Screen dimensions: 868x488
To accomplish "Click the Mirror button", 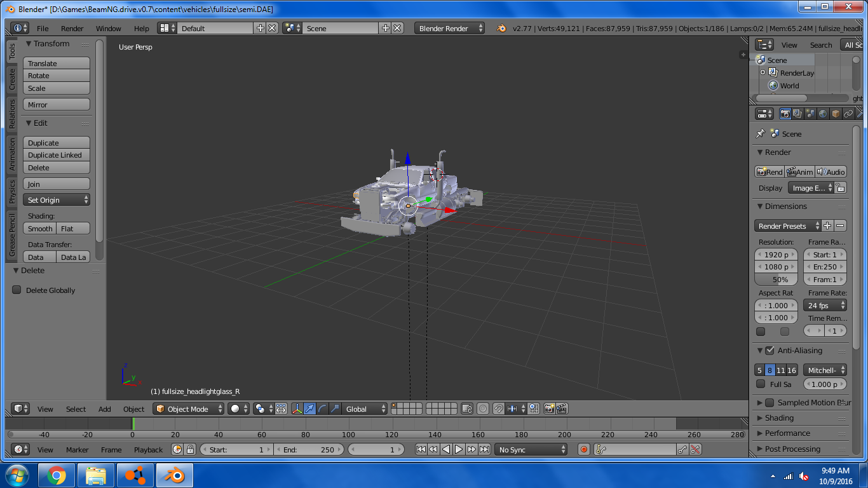I will pyautogui.click(x=57, y=104).
